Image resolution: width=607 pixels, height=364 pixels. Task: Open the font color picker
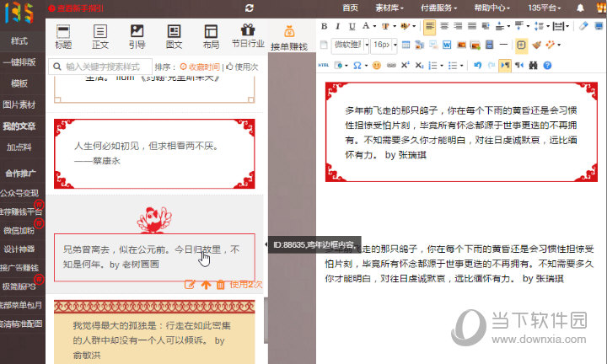tap(366, 26)
